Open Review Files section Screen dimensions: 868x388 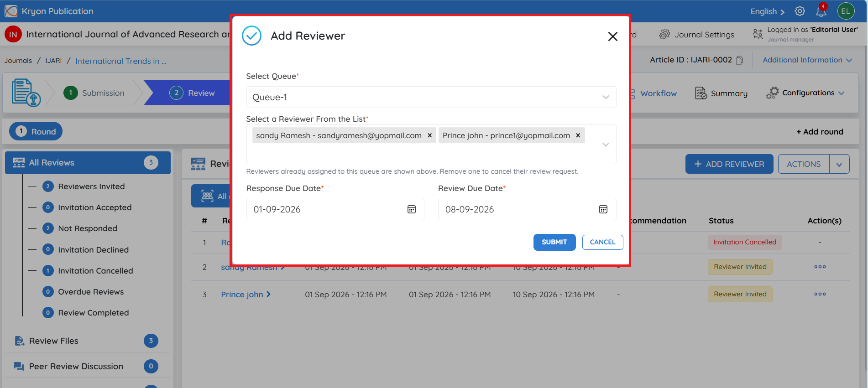[87, 341]
